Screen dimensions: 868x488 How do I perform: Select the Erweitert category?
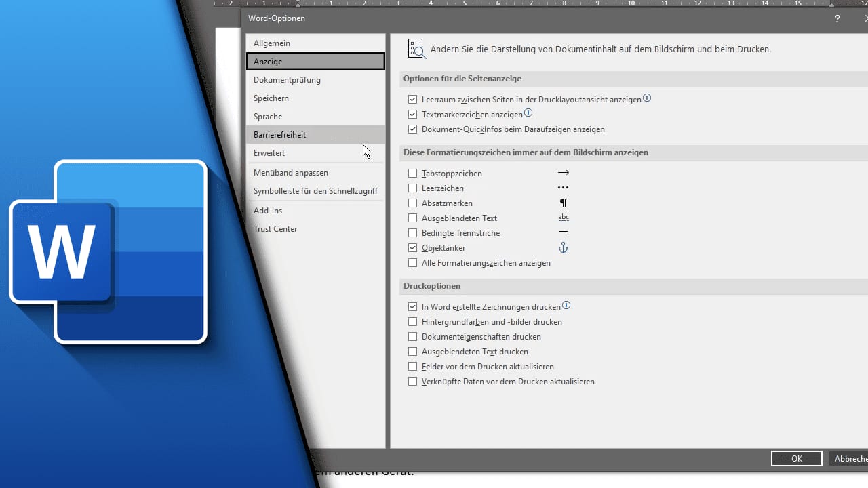pyautogui.click(x=315, y=153)
